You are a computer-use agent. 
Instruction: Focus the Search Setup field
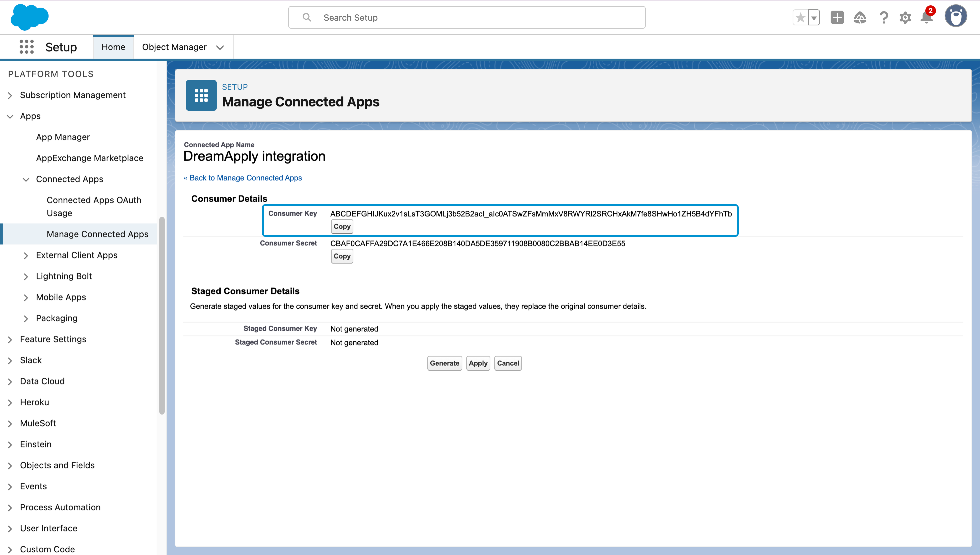[467, 18]
